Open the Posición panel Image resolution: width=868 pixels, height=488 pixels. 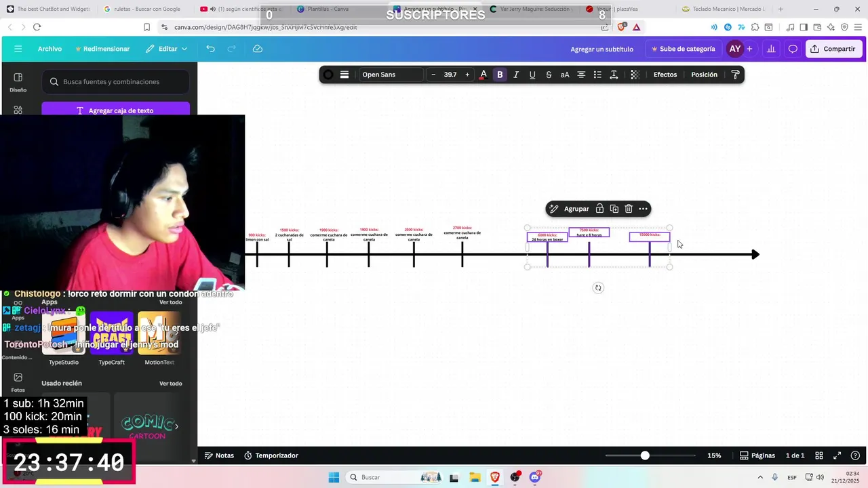click(x=704, y=75)
